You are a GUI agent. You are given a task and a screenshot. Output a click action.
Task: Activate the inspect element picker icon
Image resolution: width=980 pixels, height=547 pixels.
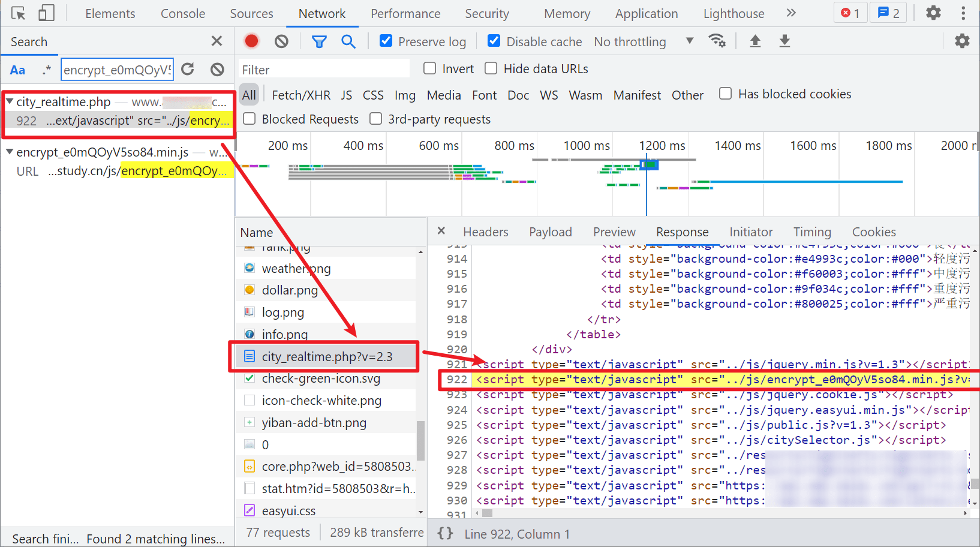pos(18,13)
